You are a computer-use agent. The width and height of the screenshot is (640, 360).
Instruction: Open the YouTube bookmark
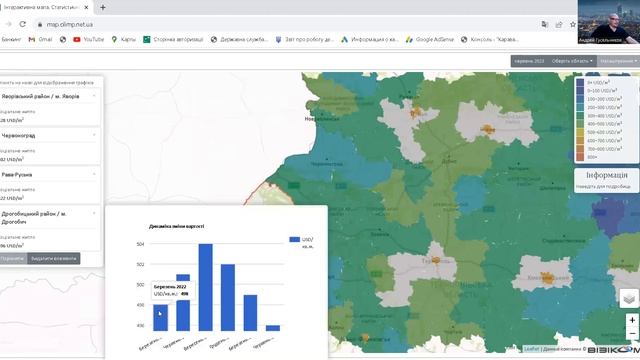89,40
